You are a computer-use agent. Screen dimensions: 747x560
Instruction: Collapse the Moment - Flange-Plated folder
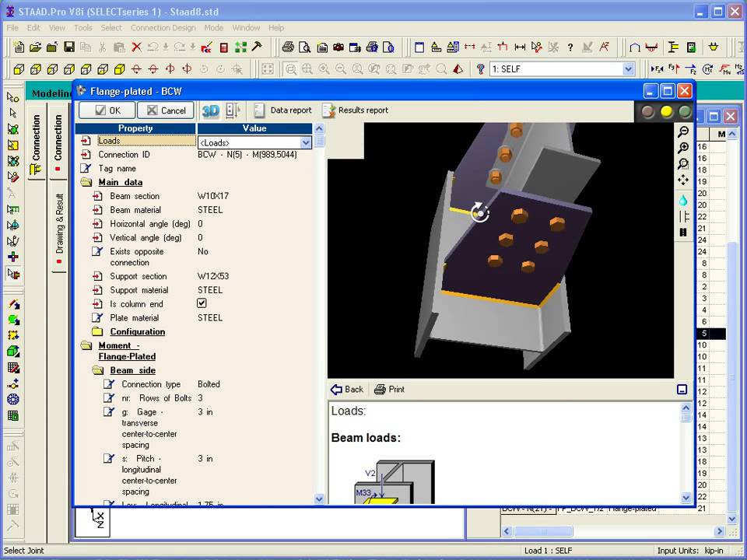click(x=86, y=345)
